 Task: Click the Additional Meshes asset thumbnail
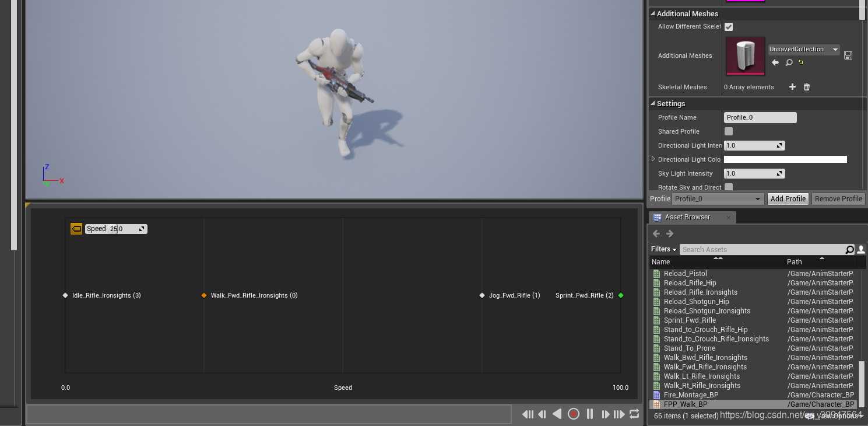tap(746, 56)
